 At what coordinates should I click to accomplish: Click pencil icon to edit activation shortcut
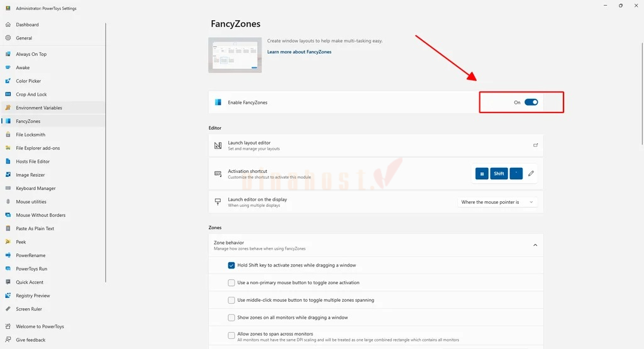531,174
